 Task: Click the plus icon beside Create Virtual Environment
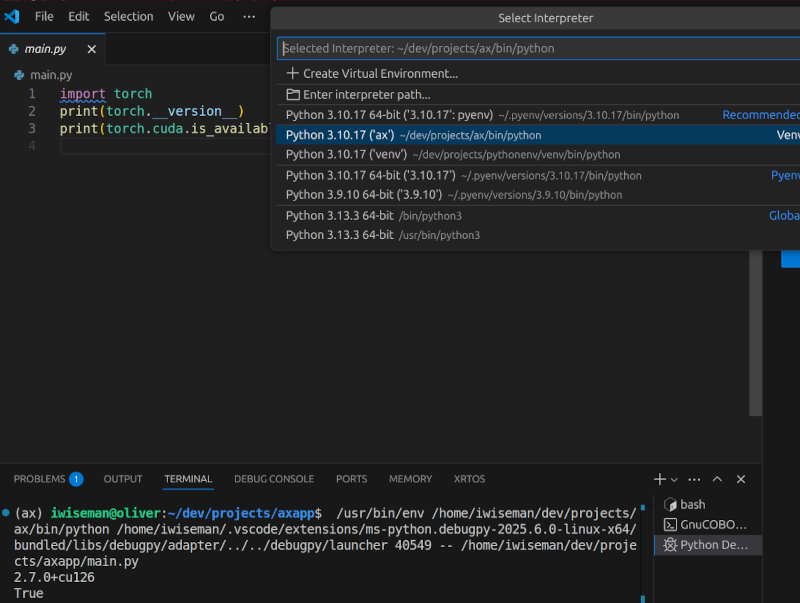292,73
